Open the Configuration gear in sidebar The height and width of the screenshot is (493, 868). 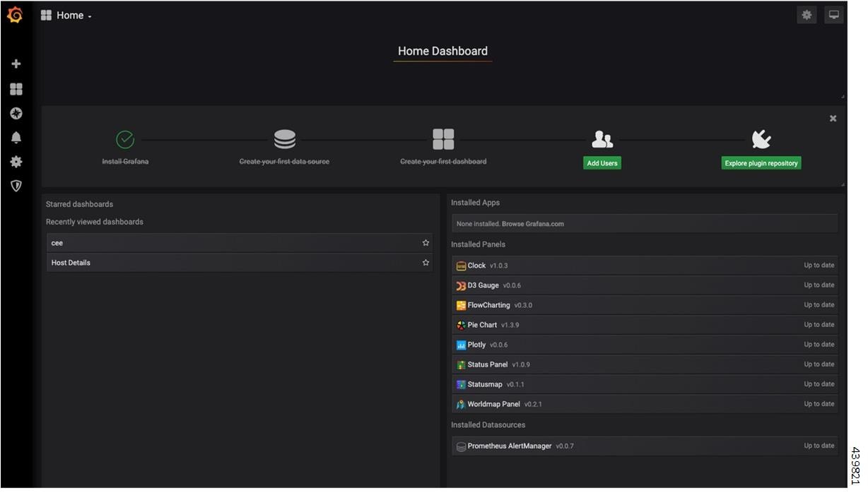(x=16, y=162)
